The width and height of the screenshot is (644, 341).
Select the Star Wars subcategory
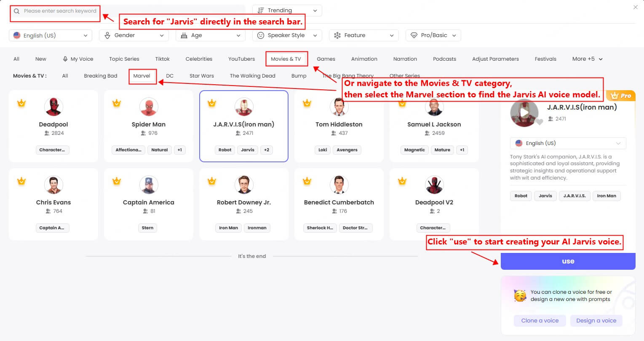tap(201, 75)
